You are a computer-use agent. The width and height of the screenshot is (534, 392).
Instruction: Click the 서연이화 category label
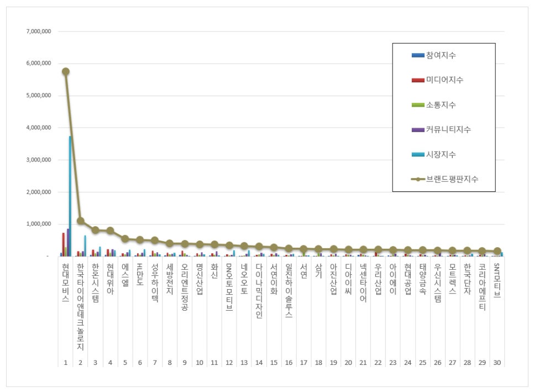coord(274,279)
